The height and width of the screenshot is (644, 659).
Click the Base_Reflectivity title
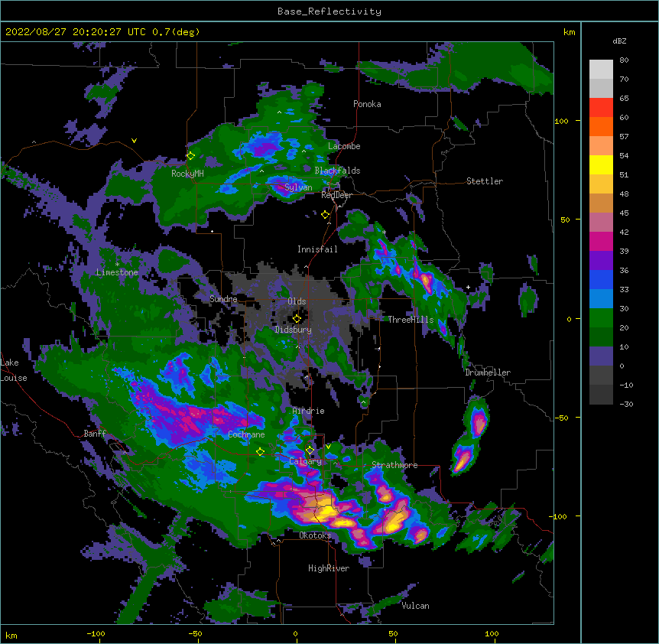[329, 11]
